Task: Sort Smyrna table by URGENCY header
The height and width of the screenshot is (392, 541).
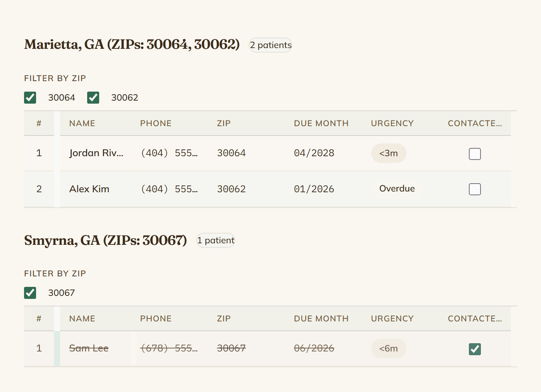Action: [x=392, y=319]
